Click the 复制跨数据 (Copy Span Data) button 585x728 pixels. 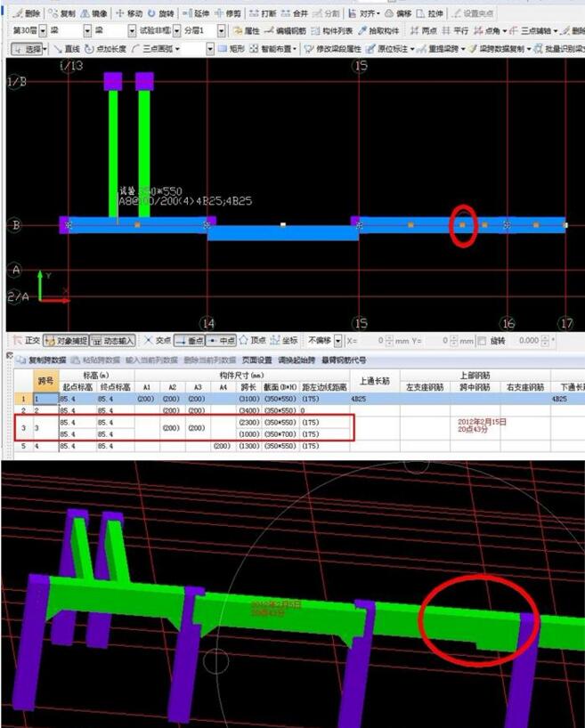[41, 360]
